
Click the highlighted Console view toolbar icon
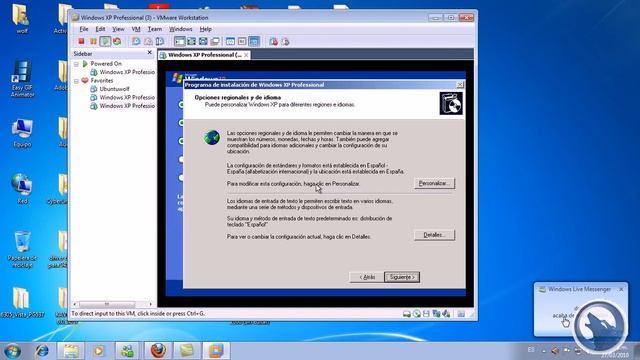254,41
